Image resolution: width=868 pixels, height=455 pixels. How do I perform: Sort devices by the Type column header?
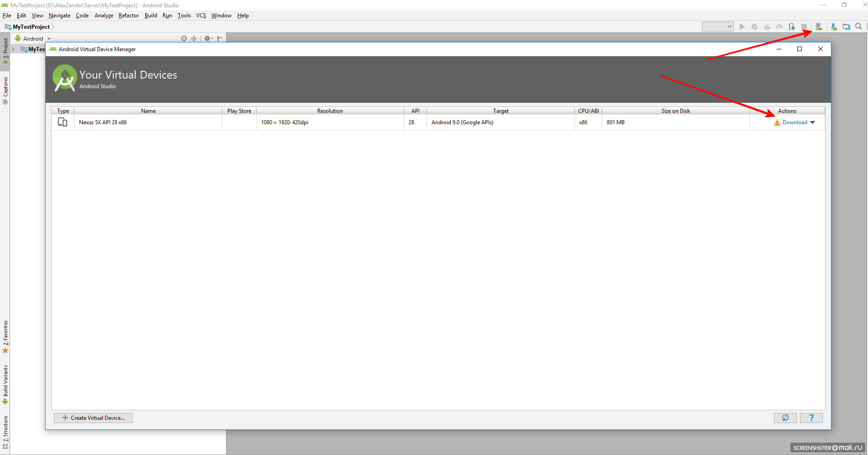tap(63, 111)
